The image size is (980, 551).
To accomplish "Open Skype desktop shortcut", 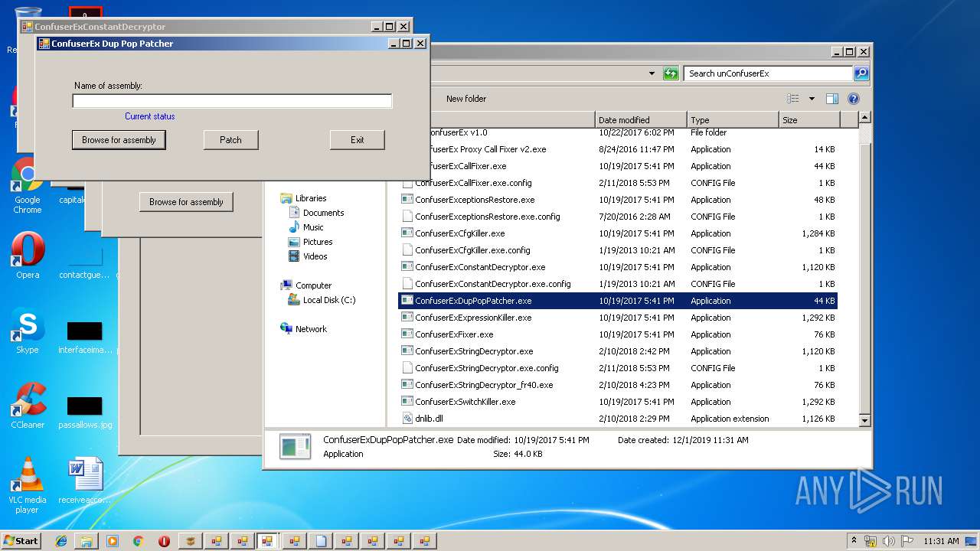I will [x=28, y=331].
